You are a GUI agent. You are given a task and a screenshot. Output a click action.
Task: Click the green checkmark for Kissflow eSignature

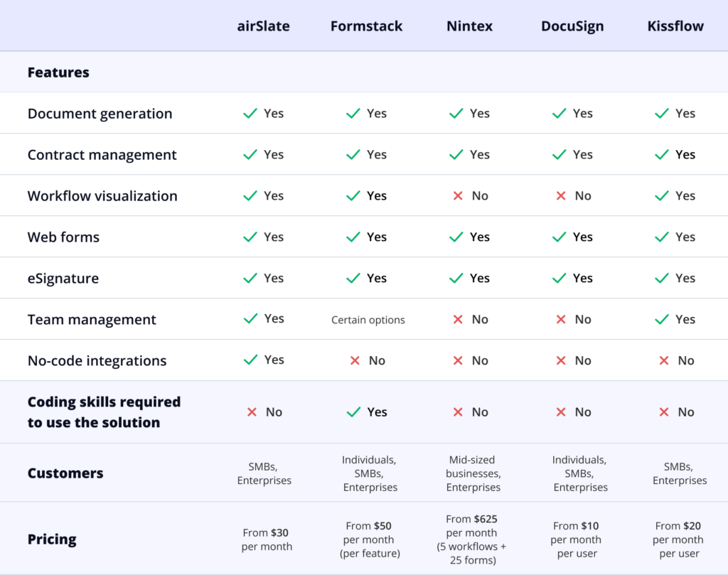coord(662,279)
